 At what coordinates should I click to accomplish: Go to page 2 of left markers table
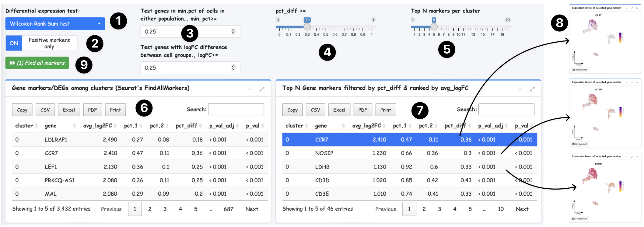150,209
